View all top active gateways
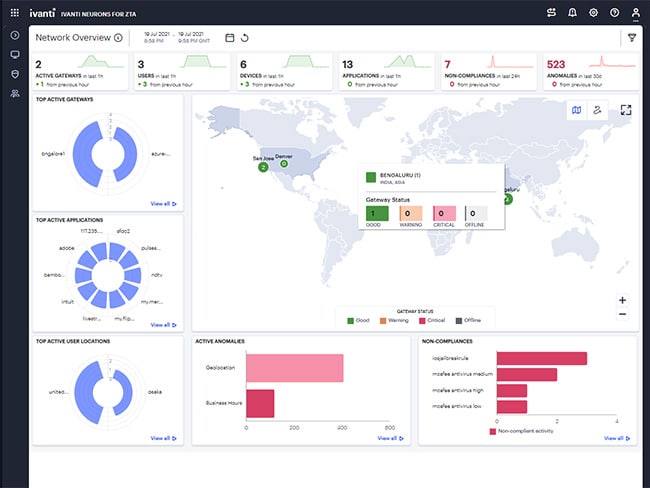This screenshot has width=650, height=488. [163, 204]
